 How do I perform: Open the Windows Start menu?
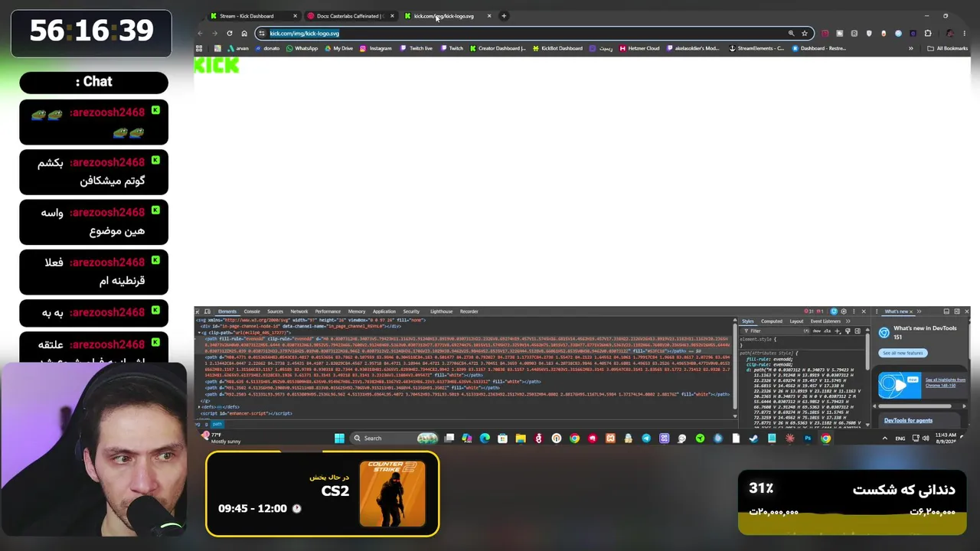pos(339,439)
